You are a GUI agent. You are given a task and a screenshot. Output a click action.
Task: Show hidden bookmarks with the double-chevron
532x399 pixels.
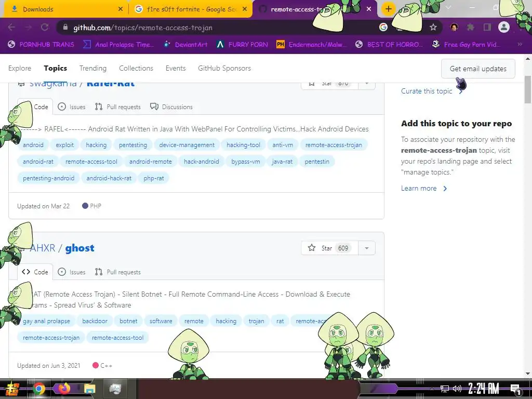coord(520,45)
